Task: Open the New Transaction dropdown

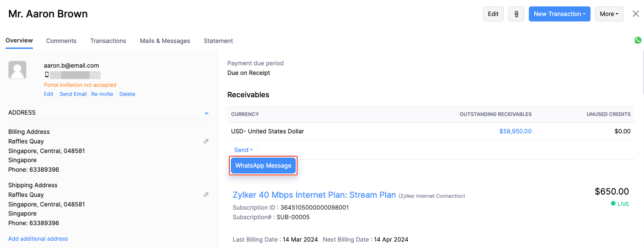Action: (x=559, y=14)
